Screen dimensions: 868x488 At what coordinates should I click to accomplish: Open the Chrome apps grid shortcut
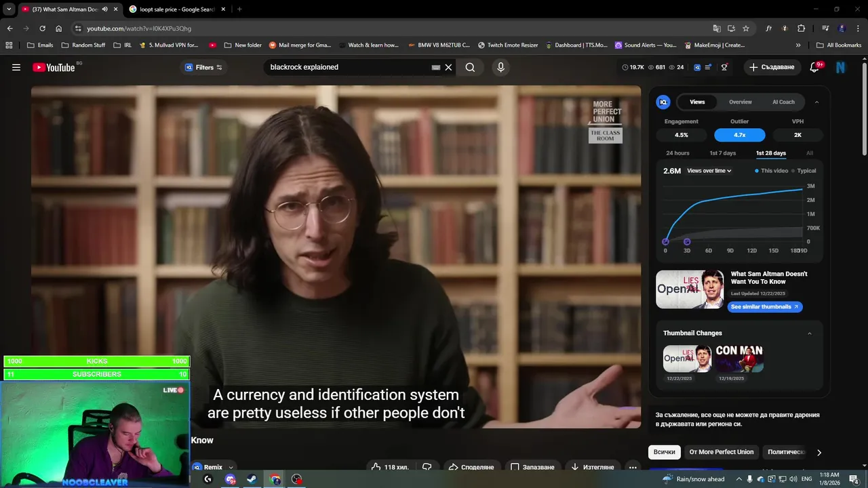(x=9, y=45)
